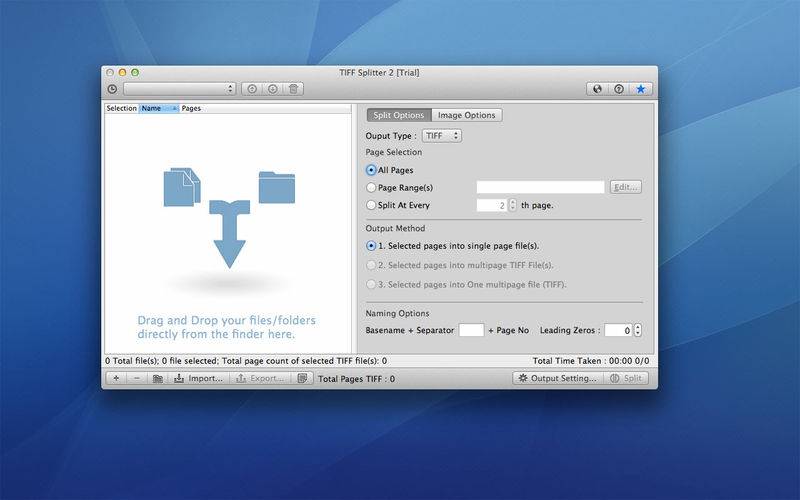Click the Total Pages TIFF : 0 label
Viewport: 800px width, 500px height.
(357, 379)
